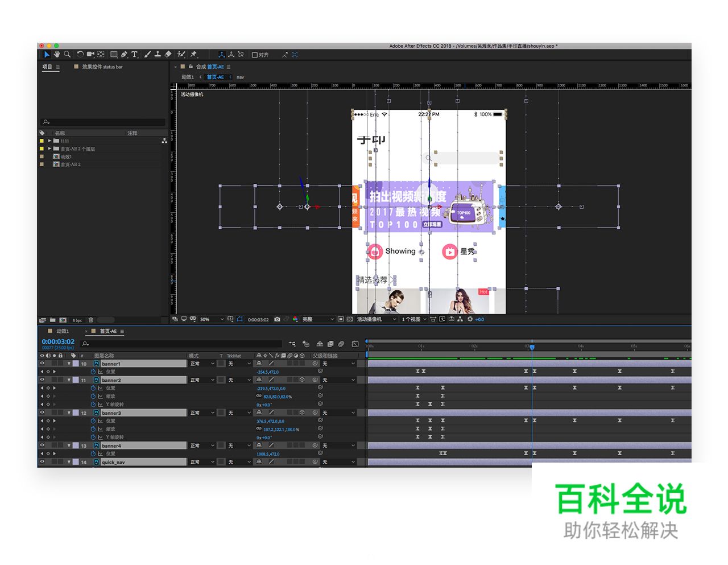728x565 pixels.
Task: Enable the 对齐 snapping checkbox
Action: 255,55
